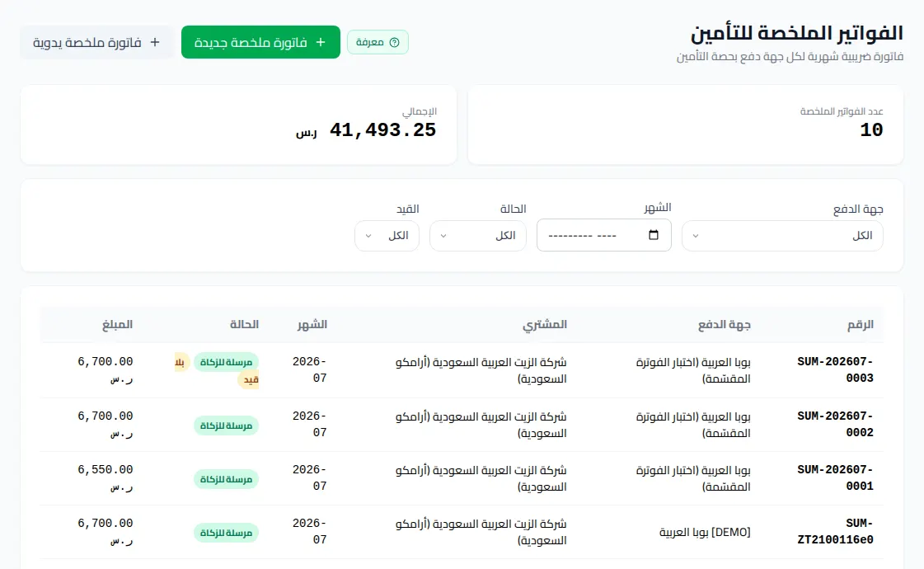Click the page title الفواتير الملخصة للتأمين
Image resolution: width=924 pixels, height=569 pixels.
[x=797, y=33]
